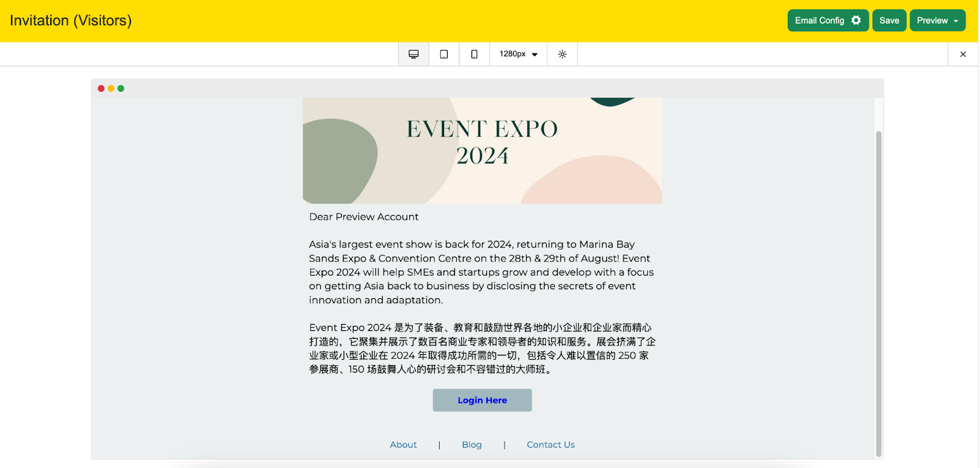Expand the Preview dropdown button
980x468 pixels.
[x=938, y=20]
